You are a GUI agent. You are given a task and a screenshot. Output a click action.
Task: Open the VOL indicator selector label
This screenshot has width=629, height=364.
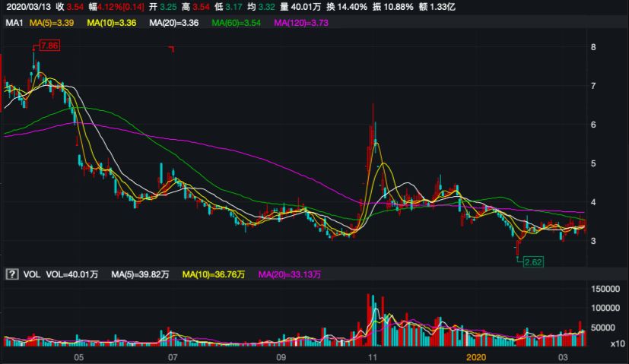point(32,274)
